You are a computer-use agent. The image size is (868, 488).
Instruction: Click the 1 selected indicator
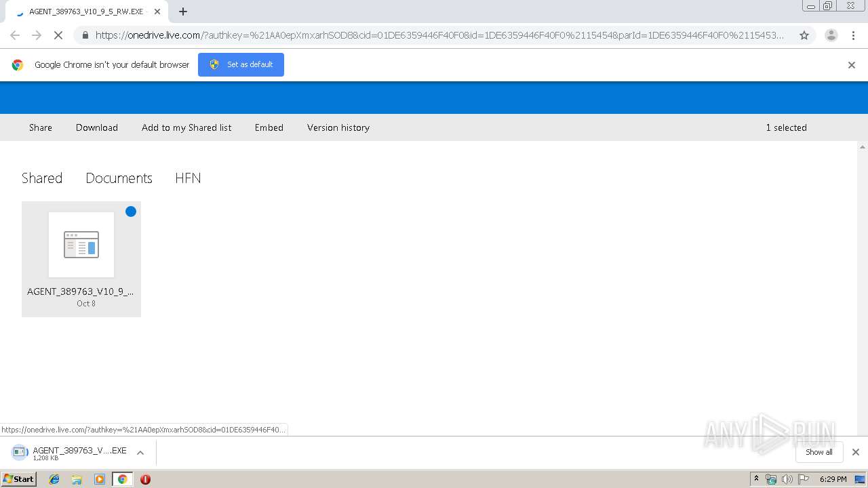tap(786, 127)
